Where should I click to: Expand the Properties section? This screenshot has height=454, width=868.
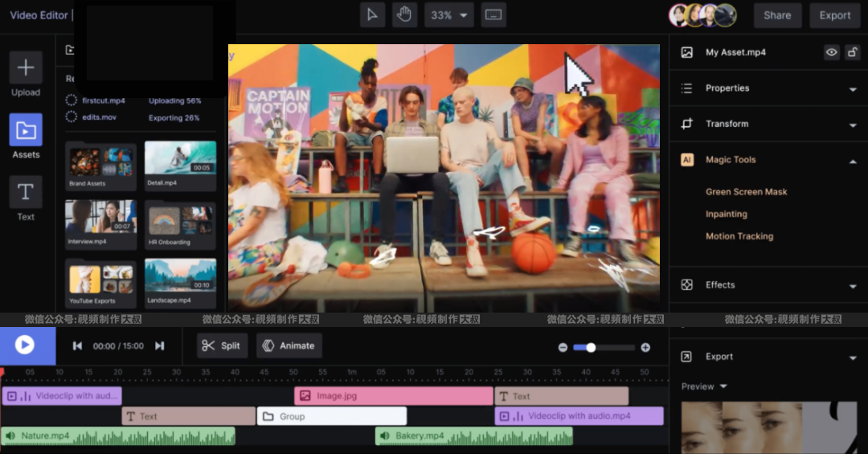tap(853, 89)
